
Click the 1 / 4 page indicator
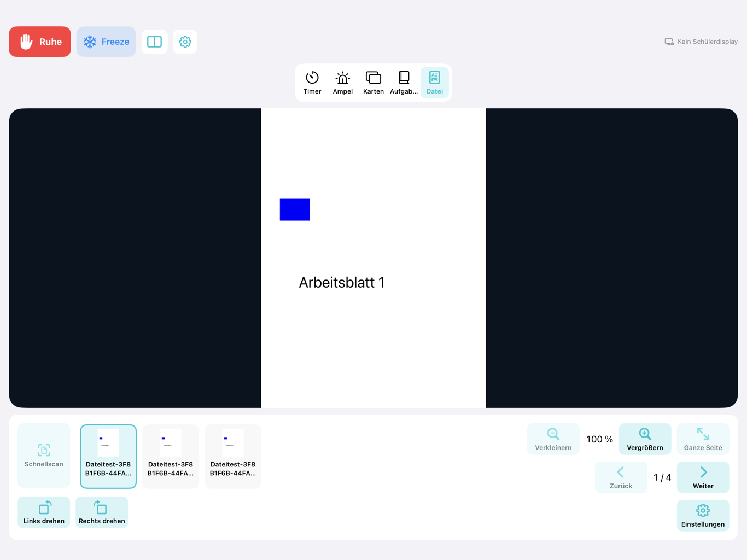tap(662, 477)
